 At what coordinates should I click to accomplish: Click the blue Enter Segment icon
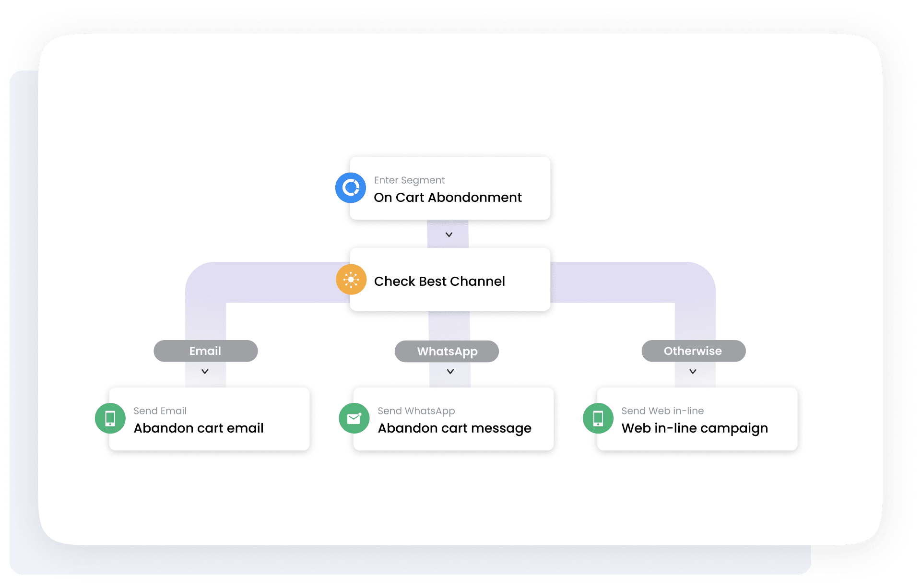click(x=351, y=188)
